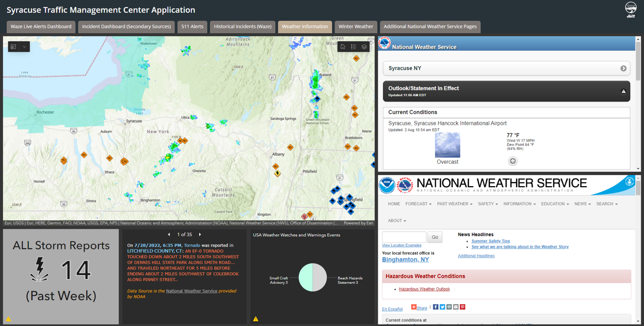The height and width of the screenshot is (326, 644).
Task: Switch to the 511 Alerts tab
Action: coord(192,27)
